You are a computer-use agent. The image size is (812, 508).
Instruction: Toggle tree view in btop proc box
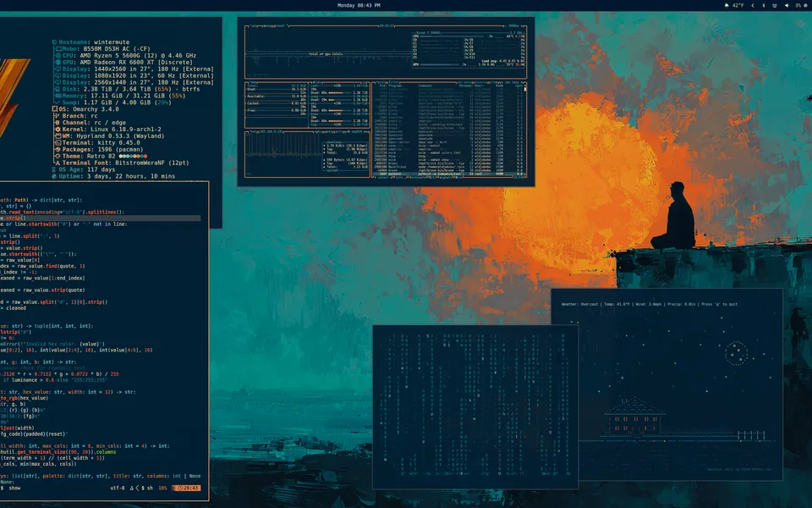point(495,82)
